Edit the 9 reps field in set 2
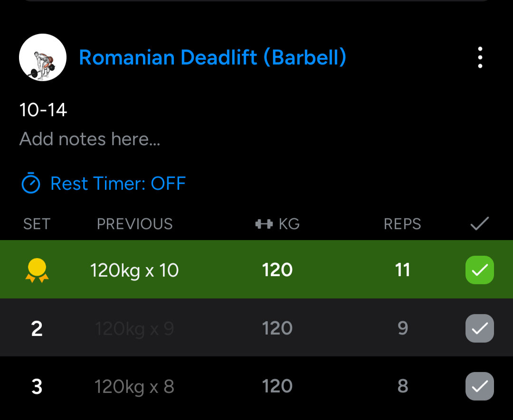513x420 pixels. click(x=403, y=328)
